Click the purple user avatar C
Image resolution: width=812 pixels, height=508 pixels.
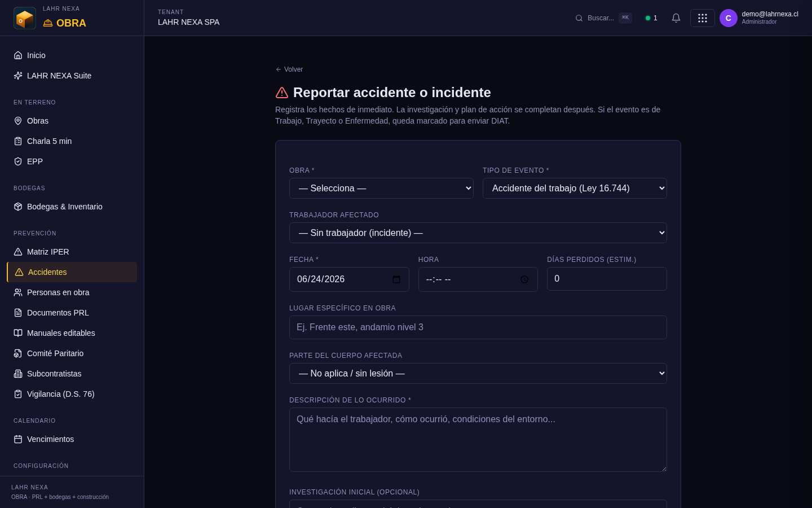(729, 18)
